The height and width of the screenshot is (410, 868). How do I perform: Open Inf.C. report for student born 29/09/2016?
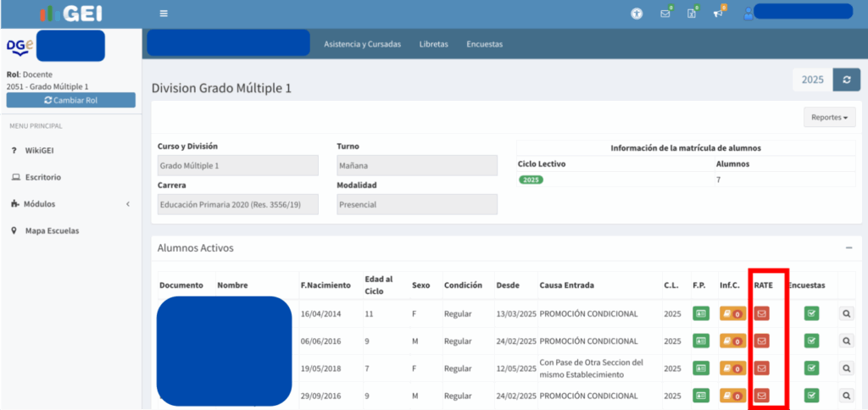click(x=732, y=396)
